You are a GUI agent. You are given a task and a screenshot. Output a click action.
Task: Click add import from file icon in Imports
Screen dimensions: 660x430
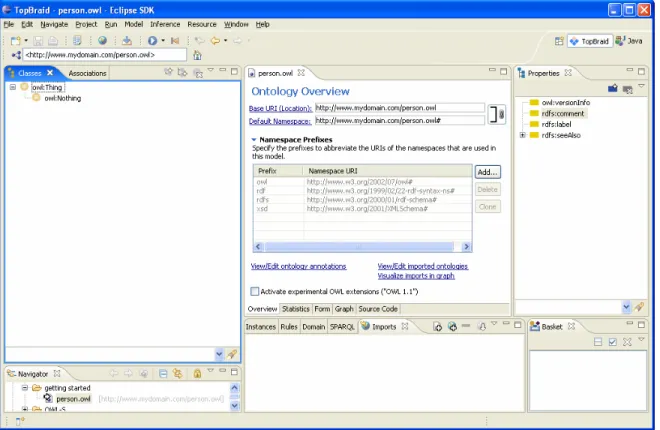(437, 326)
